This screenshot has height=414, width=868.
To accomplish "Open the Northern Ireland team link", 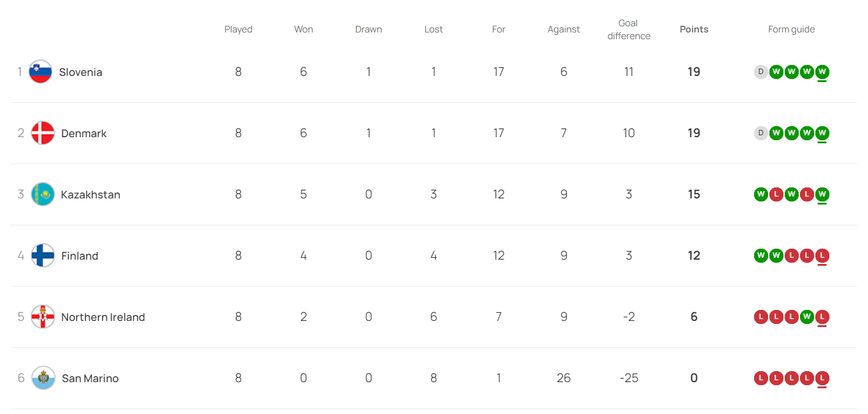I will coord(103,317).
